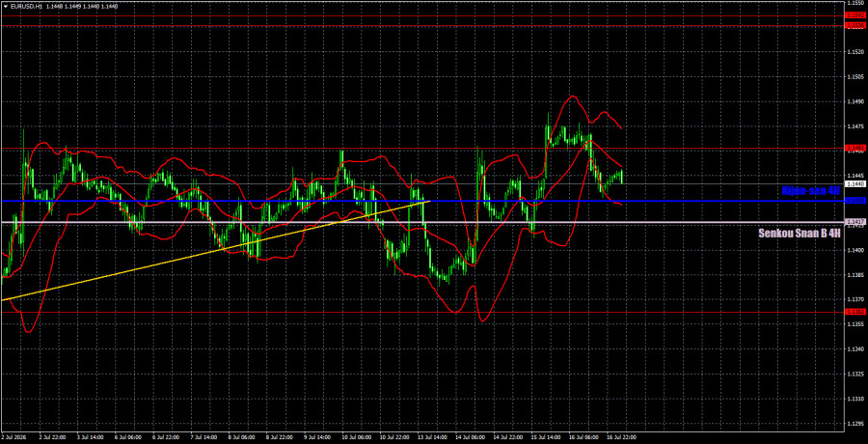868x444 pixels.
Task: Click the 1.1490 price scale label
Action: click(x=854, y=101)
